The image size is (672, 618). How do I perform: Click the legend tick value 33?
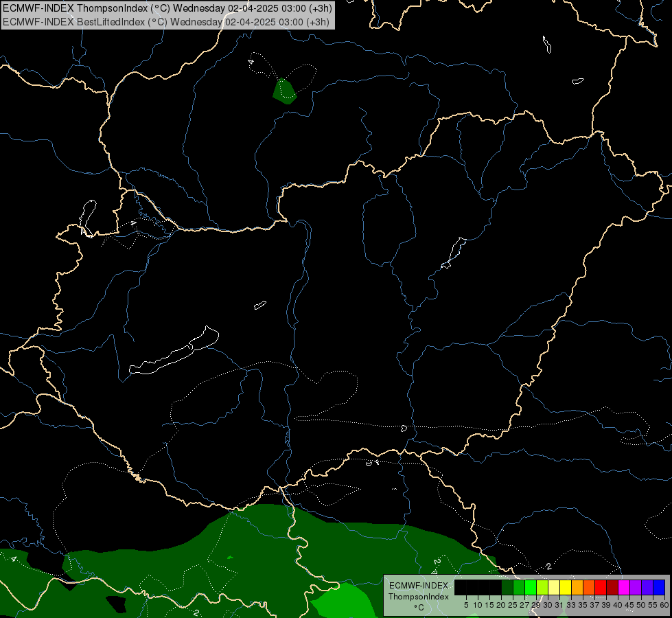click(x=571, y=605)
